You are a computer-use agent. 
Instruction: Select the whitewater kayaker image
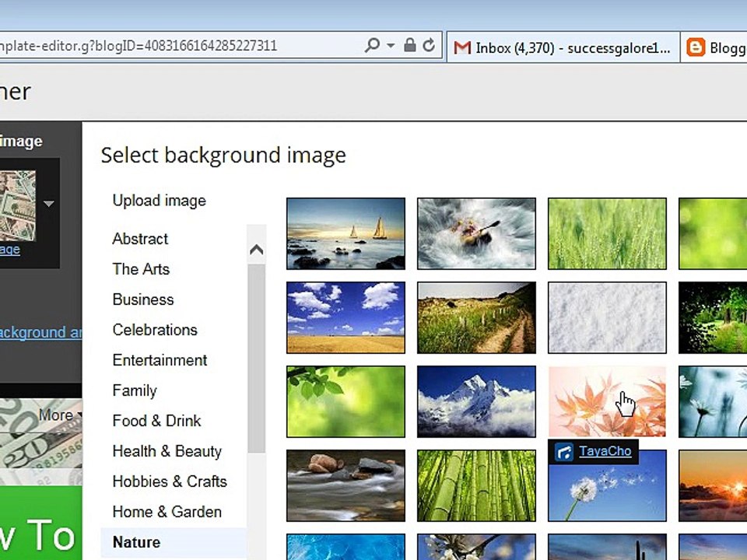pyautogui.click(x=476, y=234)
